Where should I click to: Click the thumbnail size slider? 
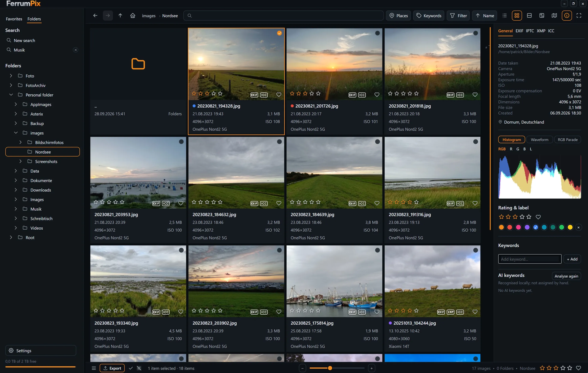[x=337, y=368]
